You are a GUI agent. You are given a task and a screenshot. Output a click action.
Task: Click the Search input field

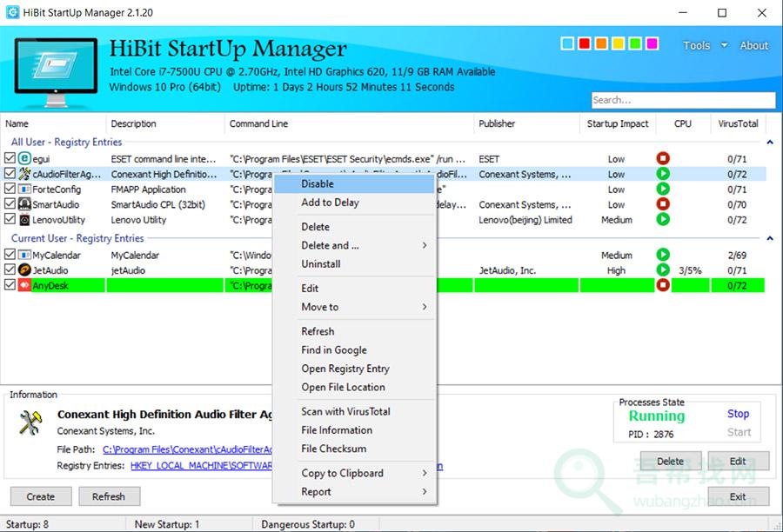coord(683,100)
